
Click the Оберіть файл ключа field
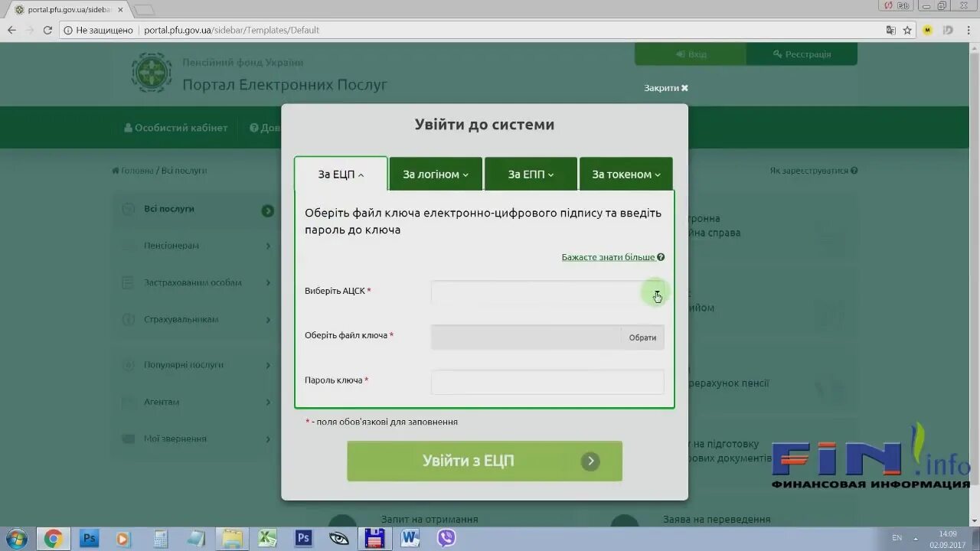click(526, 337)
